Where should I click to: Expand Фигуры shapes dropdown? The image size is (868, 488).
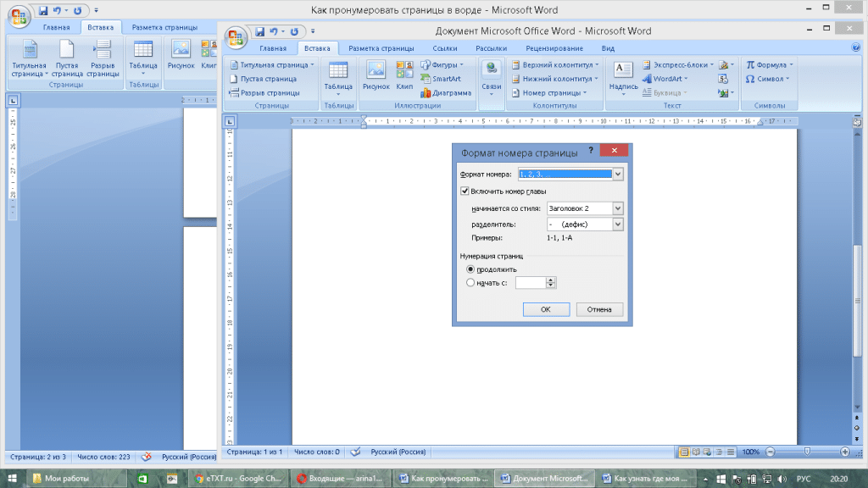(462, 65)
